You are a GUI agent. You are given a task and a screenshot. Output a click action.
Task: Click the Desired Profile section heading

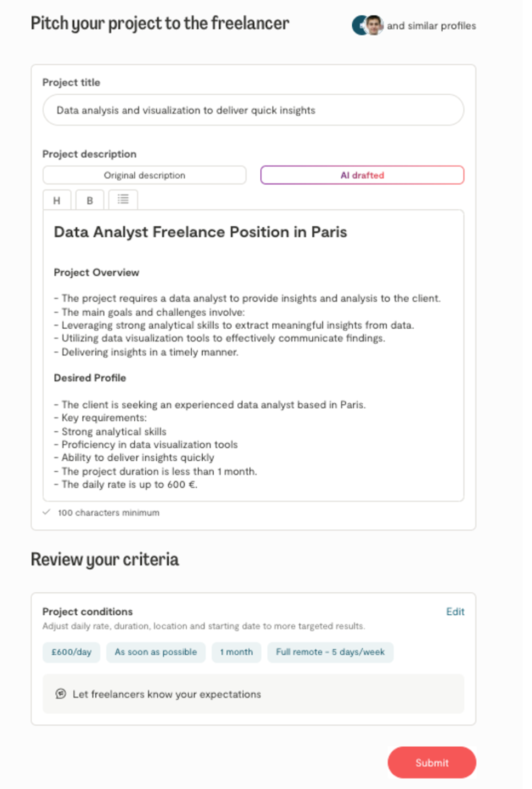click(x=90, y=378)
